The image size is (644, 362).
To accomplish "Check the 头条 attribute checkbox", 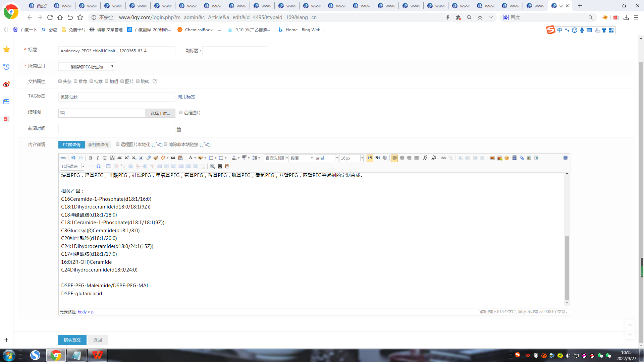I will [x=60, y=81].
